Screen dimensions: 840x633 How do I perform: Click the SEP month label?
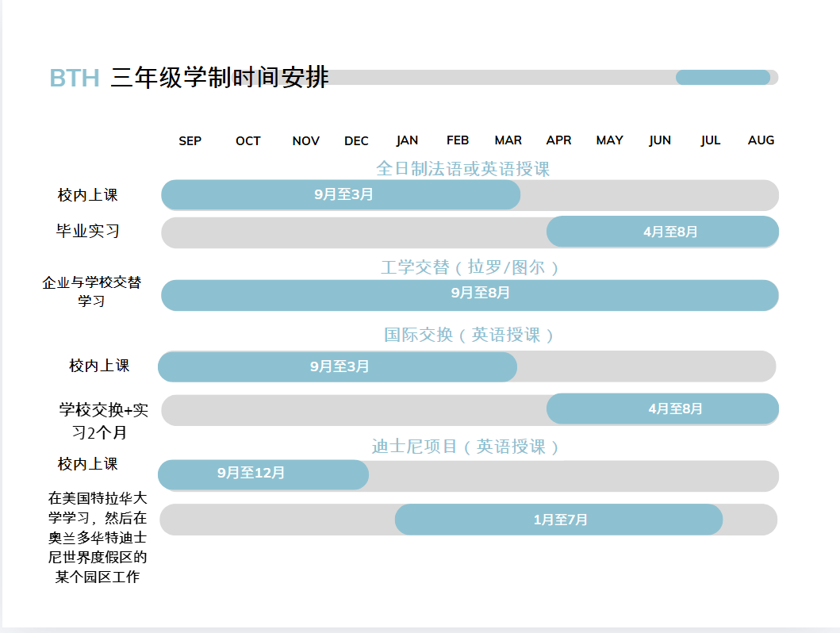click(190, 140)
